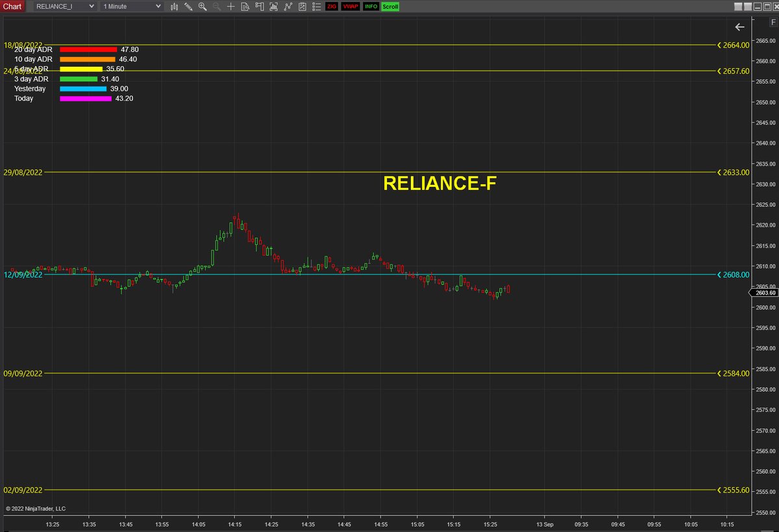Click the yellow 5 day ADR bar
The width and height of the screenshot is (779, 532).
click(81, 69)
